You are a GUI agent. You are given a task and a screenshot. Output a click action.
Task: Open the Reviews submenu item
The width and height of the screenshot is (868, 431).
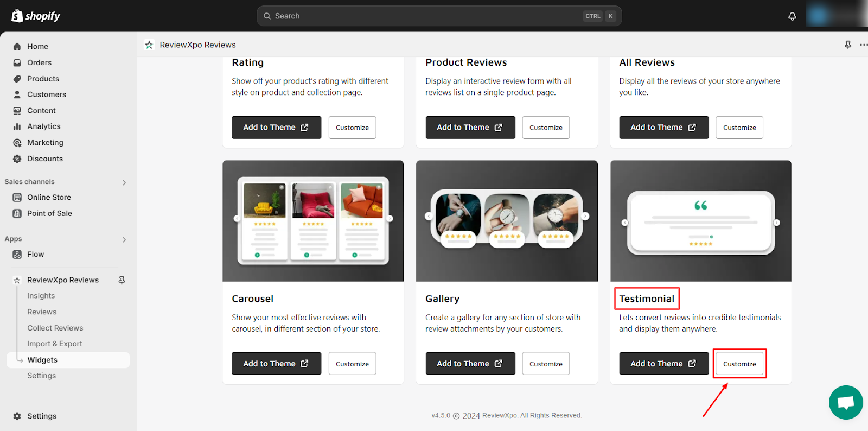[x=42, y=312]
